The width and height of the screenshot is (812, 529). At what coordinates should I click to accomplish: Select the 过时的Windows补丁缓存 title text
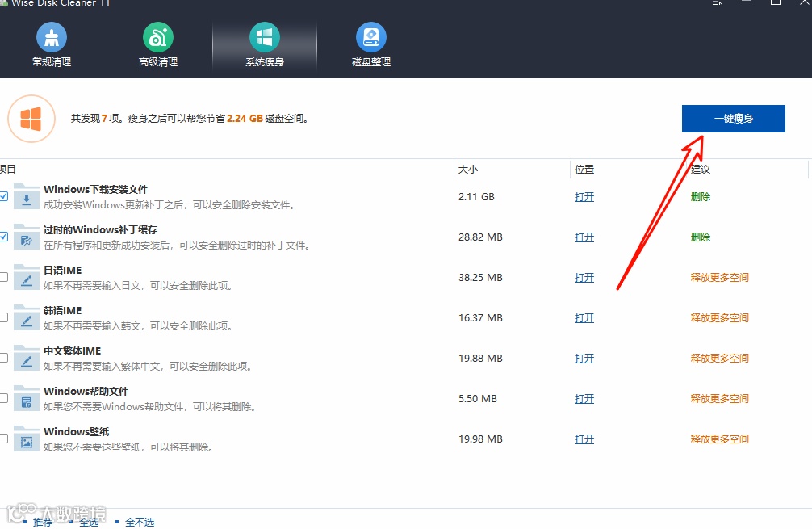(x=100, y=230)
